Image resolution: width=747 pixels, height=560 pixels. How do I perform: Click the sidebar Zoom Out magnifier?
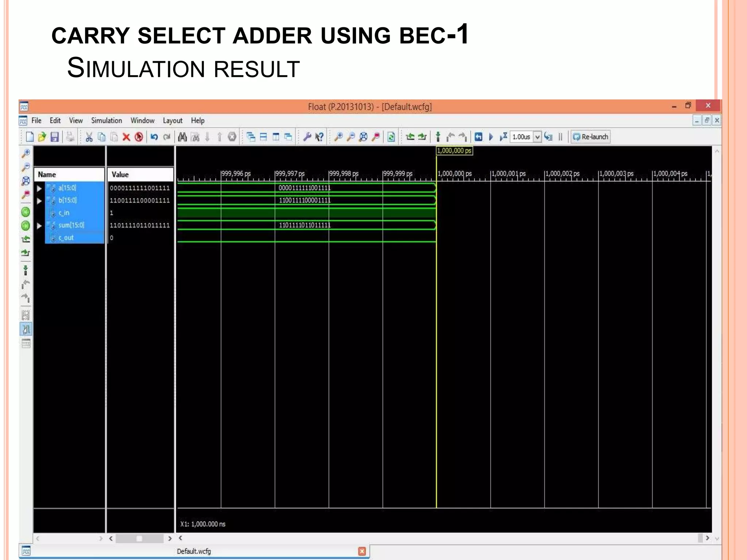(26, 167)
